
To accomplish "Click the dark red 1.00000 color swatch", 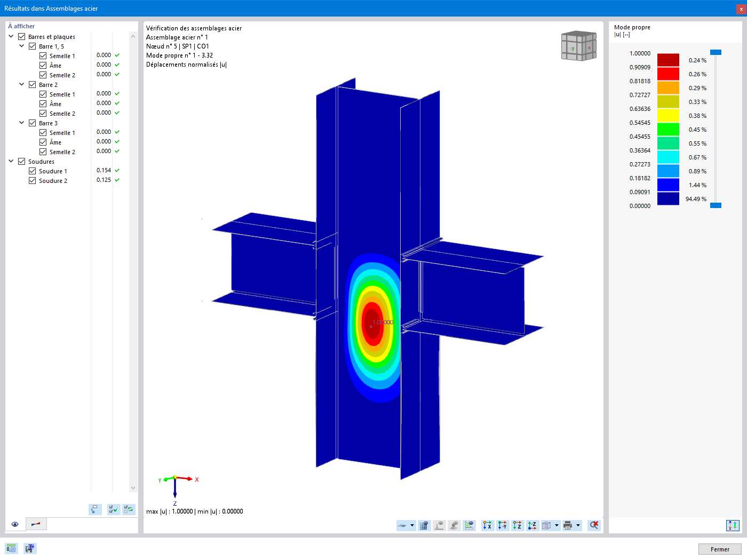I will (x=668, y=60).
